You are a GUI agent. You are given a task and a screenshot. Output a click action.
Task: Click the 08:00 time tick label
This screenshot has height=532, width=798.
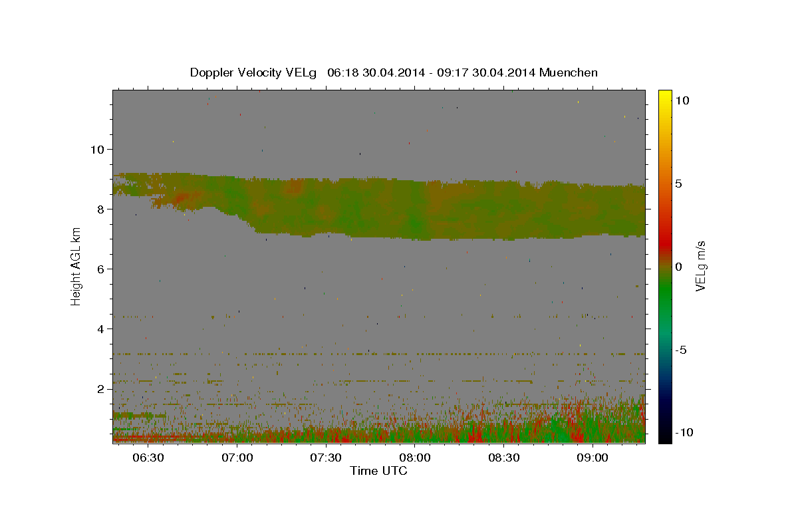click(414, 458)
